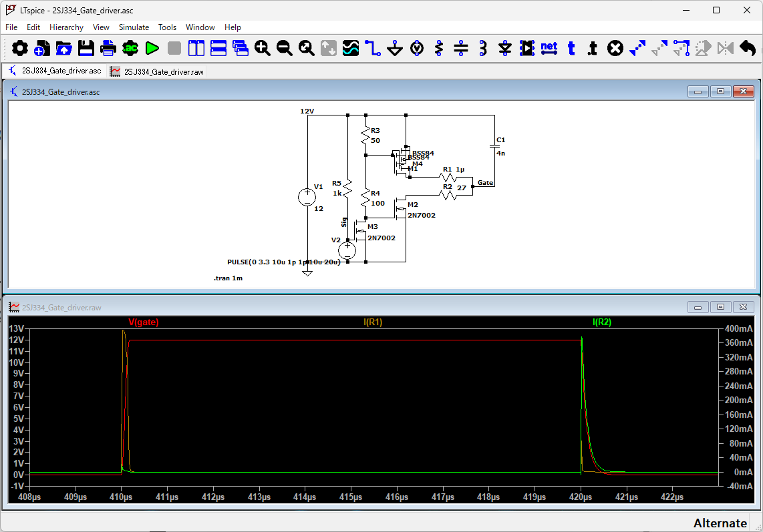Open the Hierarchy menu
This screenshot has width=763, height=532.
pos(66,27)
